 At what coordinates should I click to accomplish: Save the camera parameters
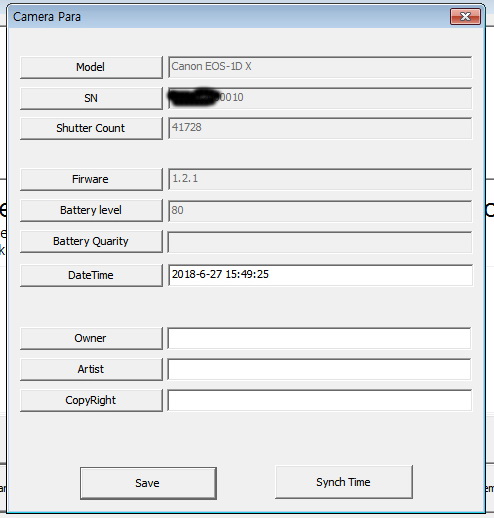coord(148,483)
